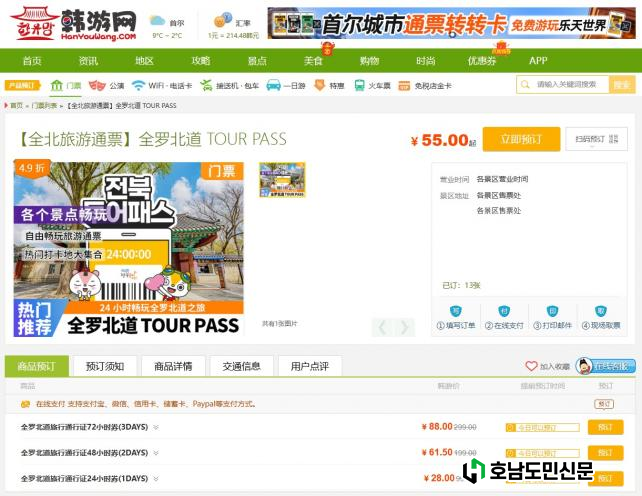
Task: Expand the 48小时券 (2DAYS) ticket details
Action: pos(156,453)
